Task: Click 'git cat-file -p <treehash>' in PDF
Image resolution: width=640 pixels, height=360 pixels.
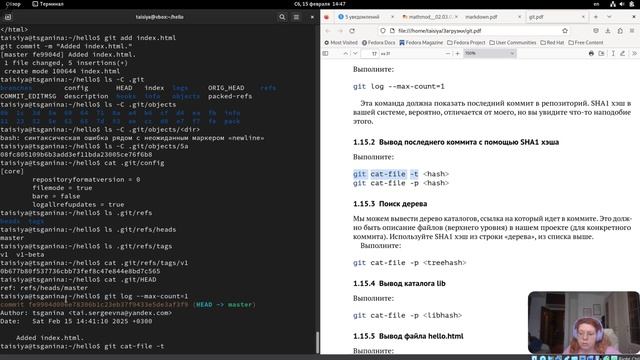Action: pyautogui.click(x=409, y=262)
